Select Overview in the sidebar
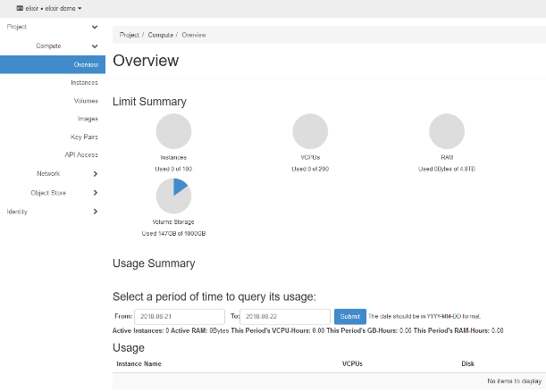This screenshot has height=392, width=546. [x=86, y=64]
